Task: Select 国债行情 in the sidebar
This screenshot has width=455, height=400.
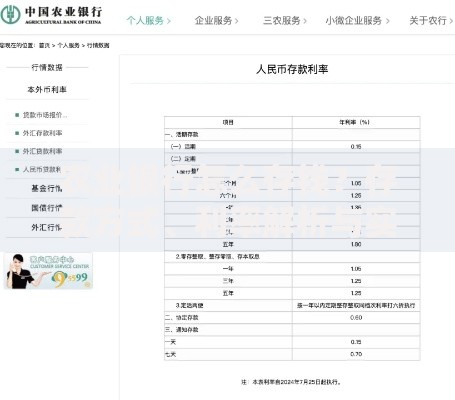Action: coord(47,208)
